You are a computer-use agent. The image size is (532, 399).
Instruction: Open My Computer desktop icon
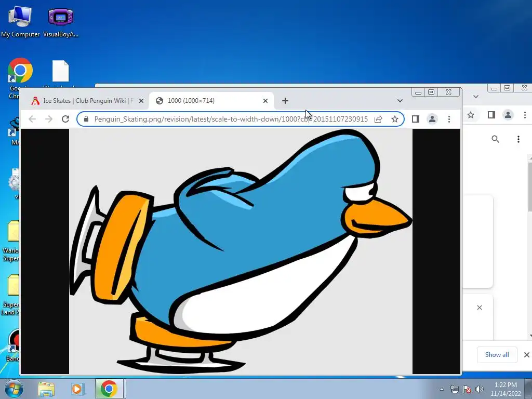click(20, 21)
